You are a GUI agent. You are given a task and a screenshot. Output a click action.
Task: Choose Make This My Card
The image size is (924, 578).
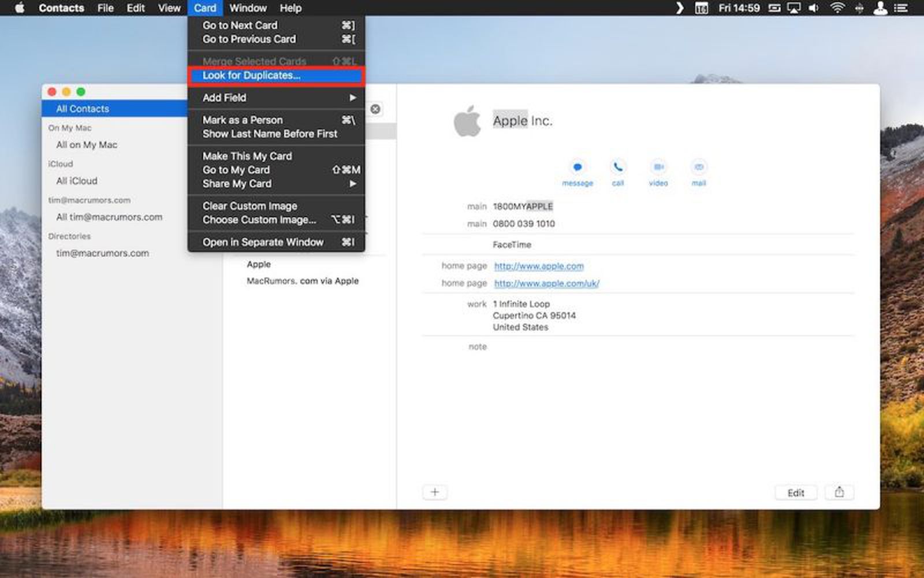click(x=247, y=156)
